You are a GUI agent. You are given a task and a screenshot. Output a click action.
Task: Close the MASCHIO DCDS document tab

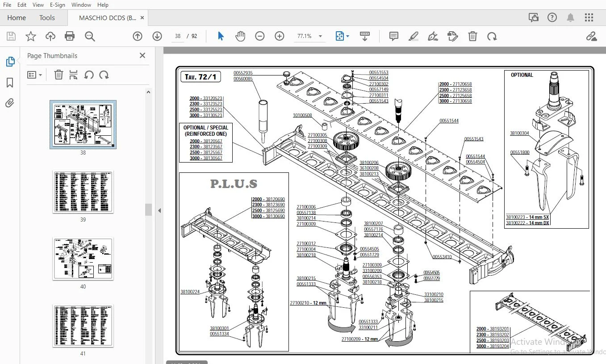click(142, 18)
